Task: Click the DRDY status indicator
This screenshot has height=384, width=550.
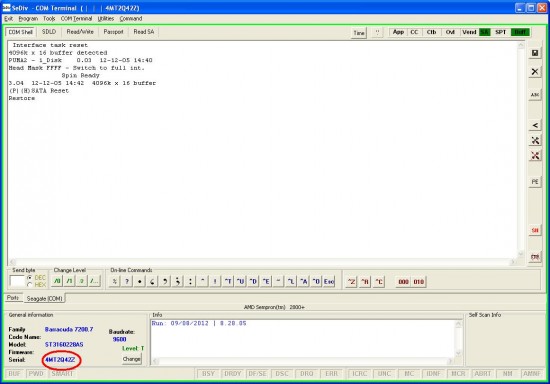Action: [x=233, y=374]
